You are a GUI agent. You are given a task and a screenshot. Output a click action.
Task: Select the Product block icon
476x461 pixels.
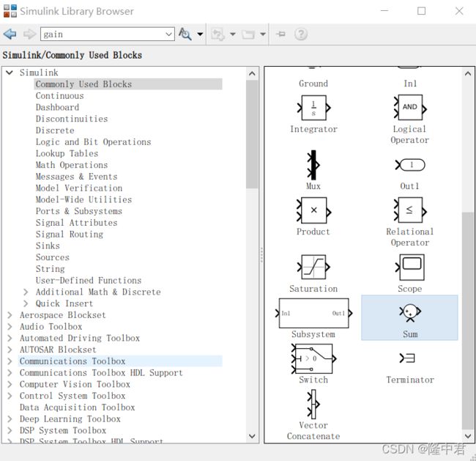pos(313,210)
